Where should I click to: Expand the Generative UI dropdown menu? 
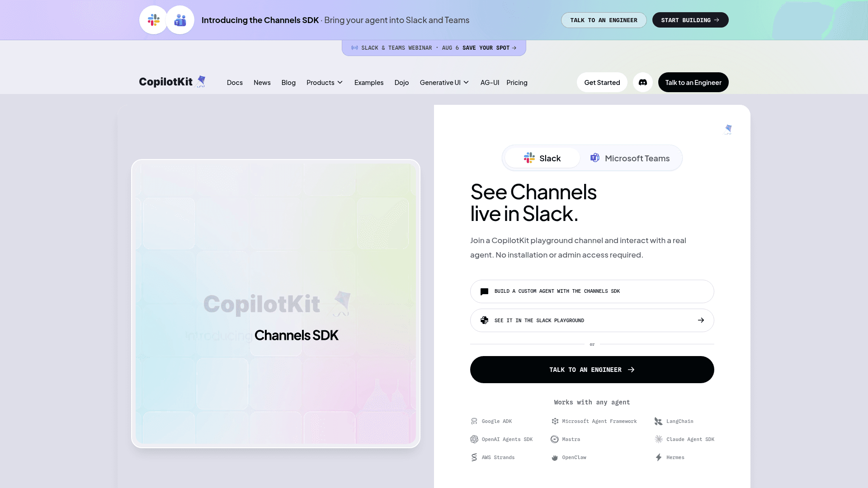pyautogui.click(x=444, y=82)
